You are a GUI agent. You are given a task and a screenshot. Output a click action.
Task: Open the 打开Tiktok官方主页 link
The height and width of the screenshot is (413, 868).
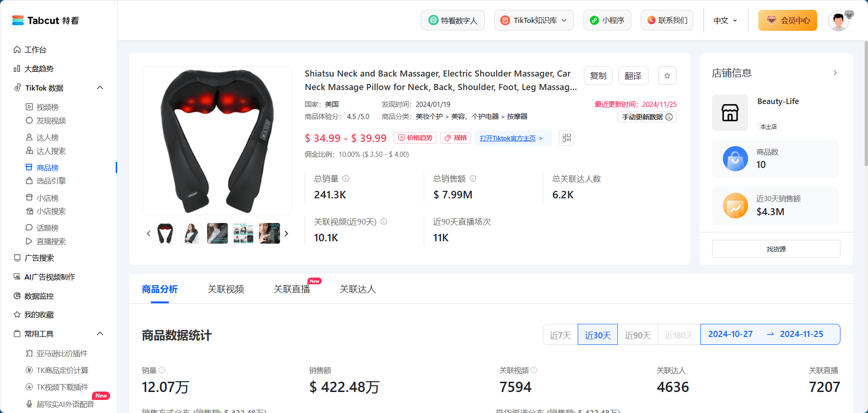(511, 138)
